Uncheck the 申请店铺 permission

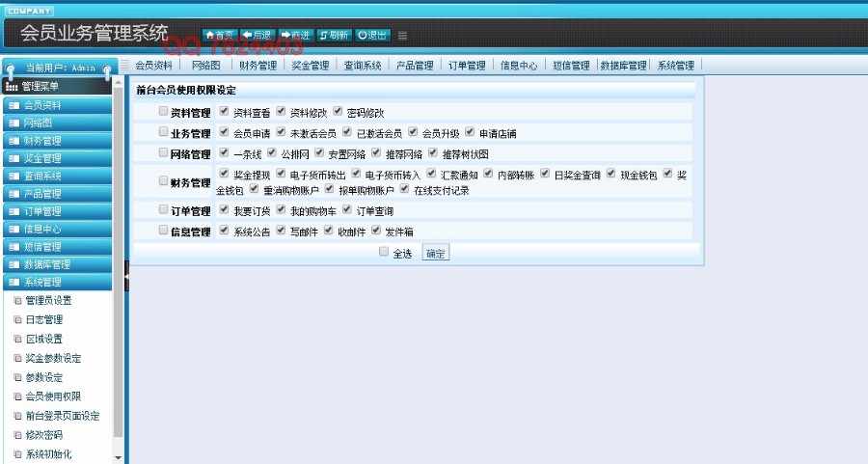[x=470, y=132]
